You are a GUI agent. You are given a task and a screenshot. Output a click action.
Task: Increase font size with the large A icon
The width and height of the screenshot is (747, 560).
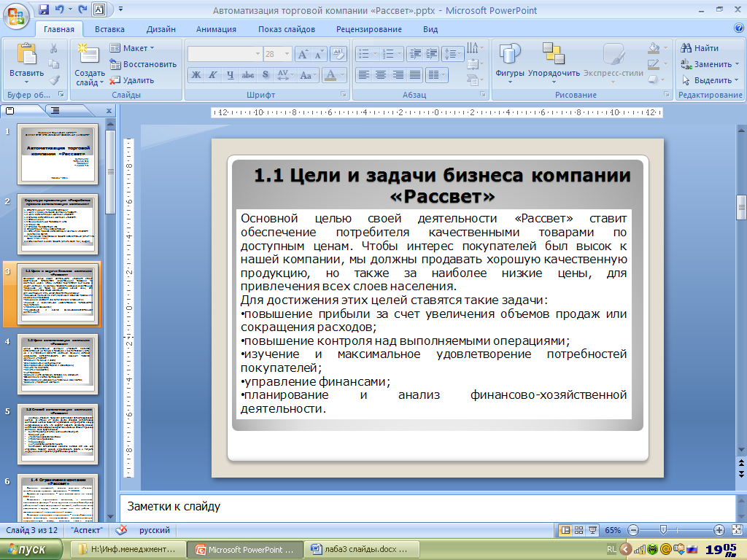pyautogui.click(x=303, y=54)
